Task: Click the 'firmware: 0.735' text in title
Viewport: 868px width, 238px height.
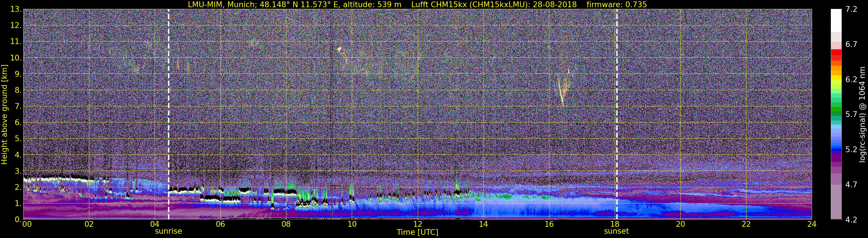Action: [x=617, y=4]
